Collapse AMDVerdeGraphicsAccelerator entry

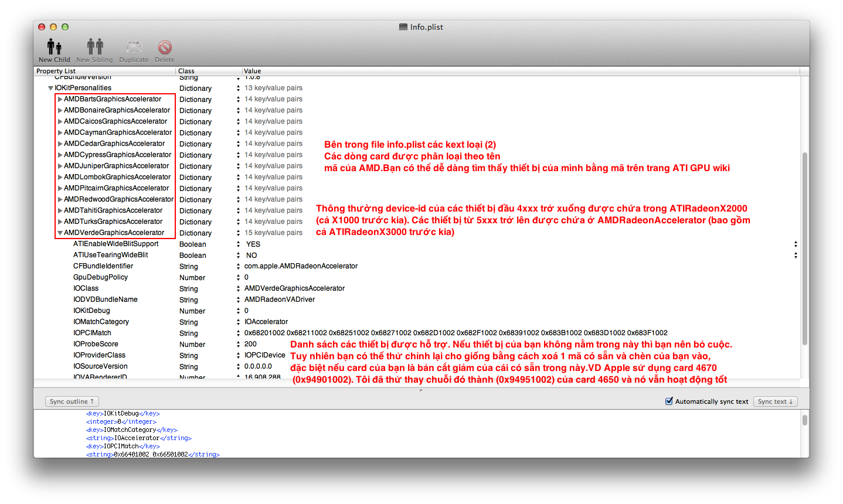click(60, 233)
